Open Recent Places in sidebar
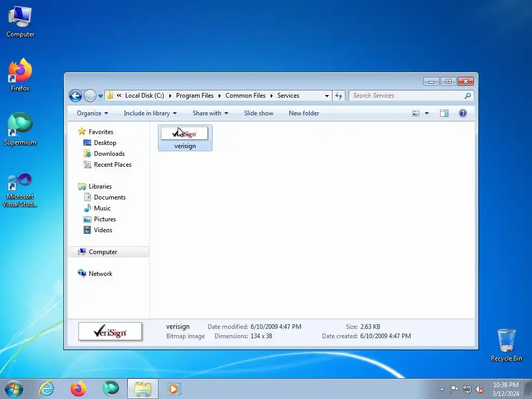The width and height of the screenshot is (532, 399). [113, 165]
